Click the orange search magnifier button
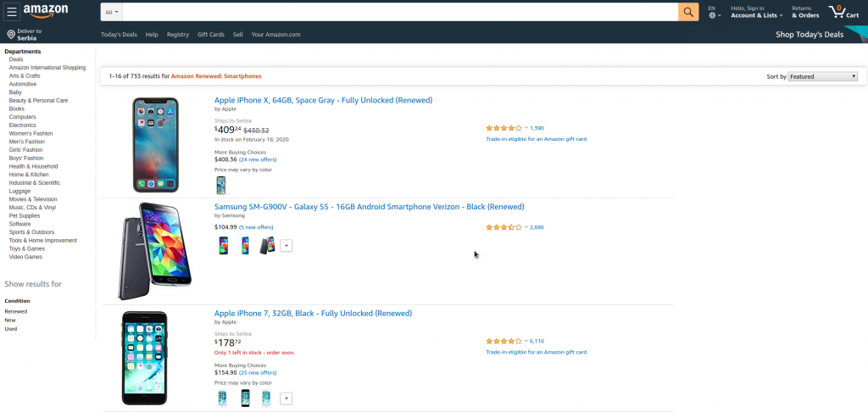The image size is (868, 412). tap(688, 12)
